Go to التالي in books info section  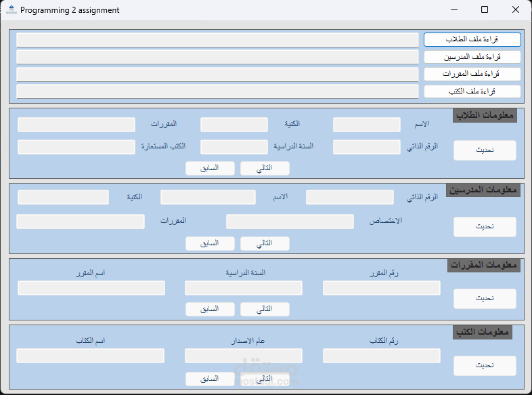(265, 379)
